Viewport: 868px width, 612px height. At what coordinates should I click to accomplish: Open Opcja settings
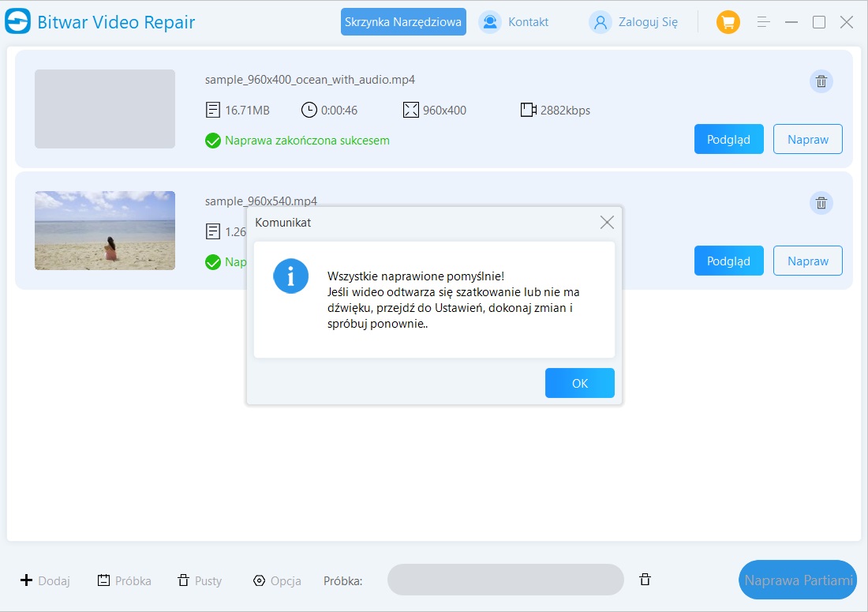pos(277,580)
